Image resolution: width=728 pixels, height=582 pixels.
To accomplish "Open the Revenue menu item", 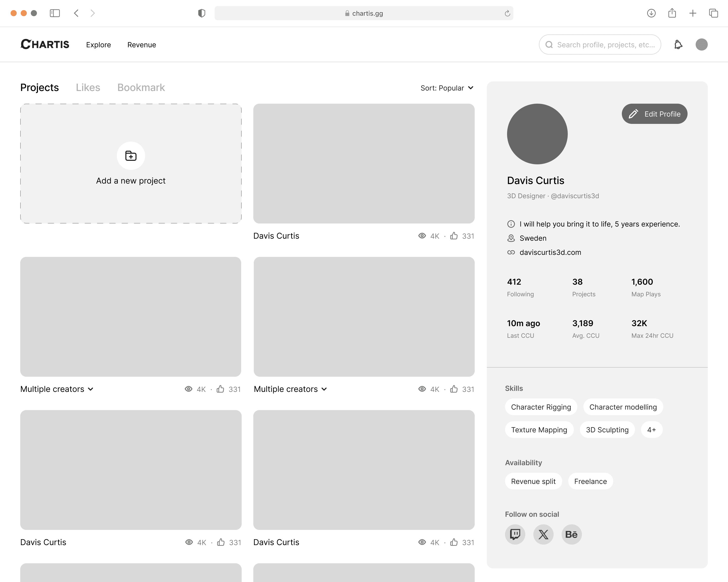I will (x=142, y=44).
